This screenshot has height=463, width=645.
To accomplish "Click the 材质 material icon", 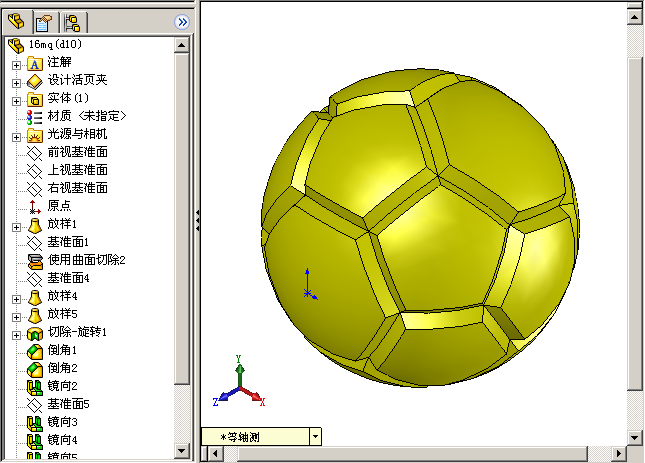I will coord(35,117).
